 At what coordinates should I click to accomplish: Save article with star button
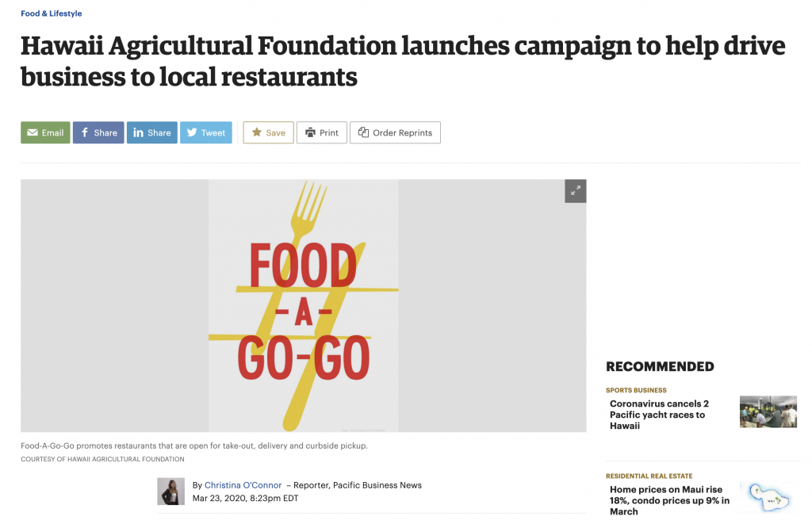(268, 132)
